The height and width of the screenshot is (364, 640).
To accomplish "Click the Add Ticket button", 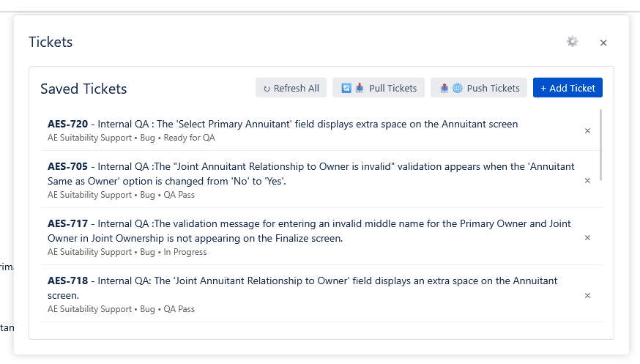I will [568, 88].
